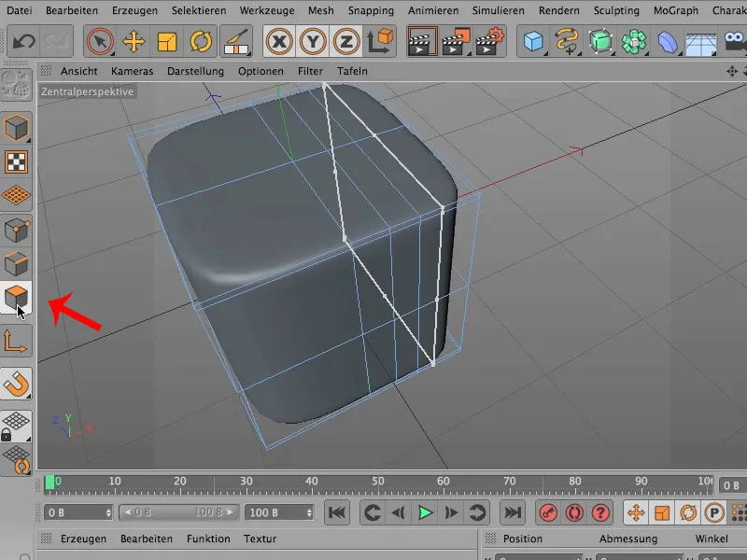Toggle Snap magnet icon

(16, 384)
